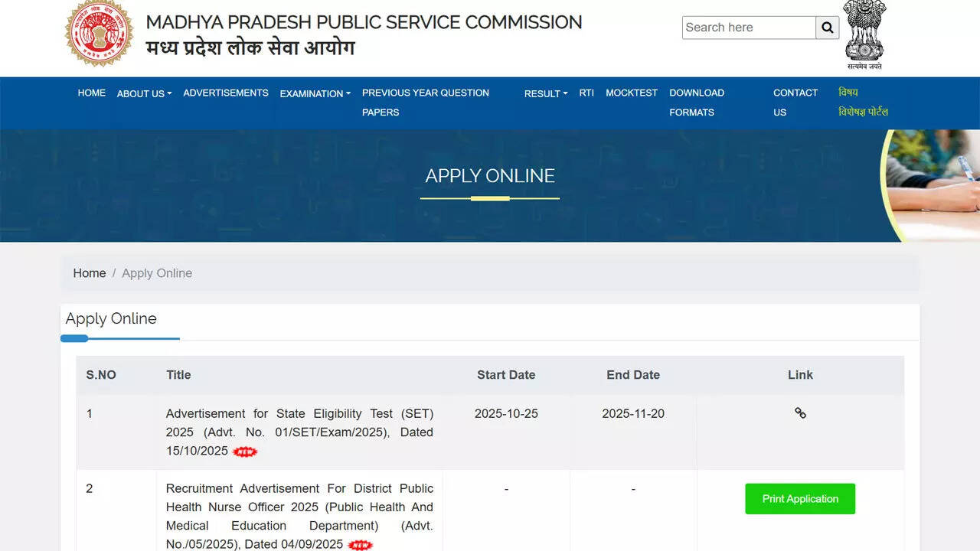Open the SET 2025 chain link icon
Image resolution: width=980 pixels, height=551 pixels.
[800, 413]
